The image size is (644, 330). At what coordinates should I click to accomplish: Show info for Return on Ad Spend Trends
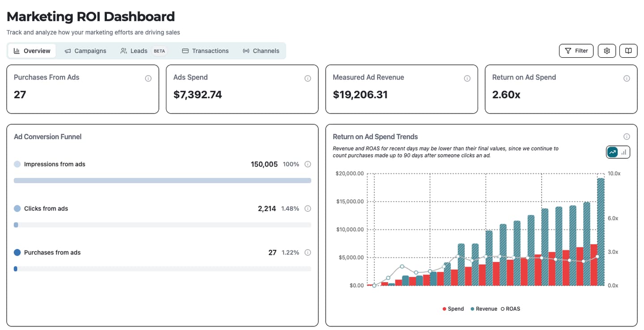627,137
